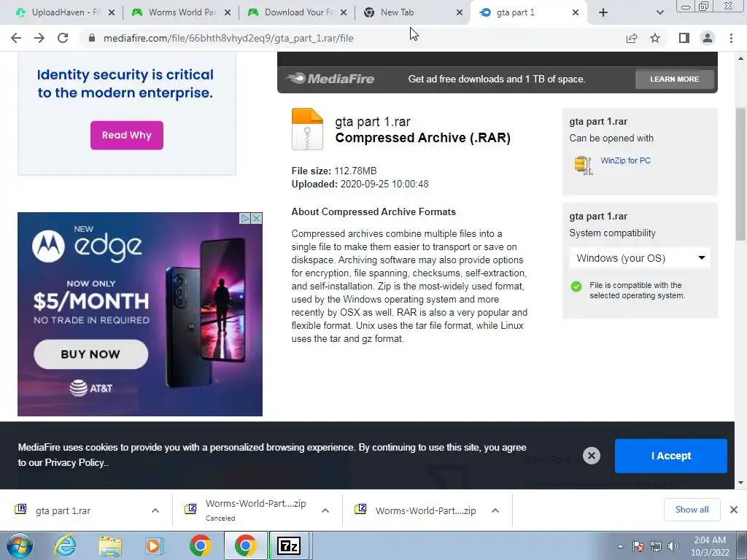Open Chrome's three-dot menu
The image size is (747, 560).
(x=731, y=38)
